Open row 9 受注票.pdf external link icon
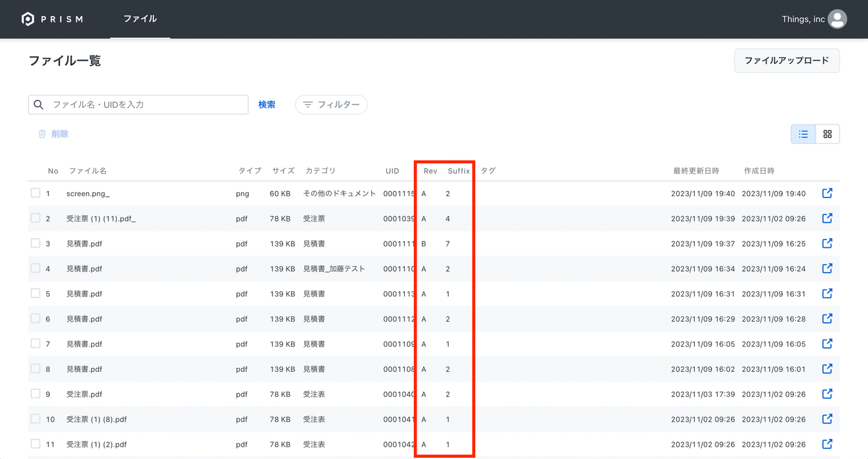Screen dimensions: 868x459 pyautogui.click(x=827, y=394)
